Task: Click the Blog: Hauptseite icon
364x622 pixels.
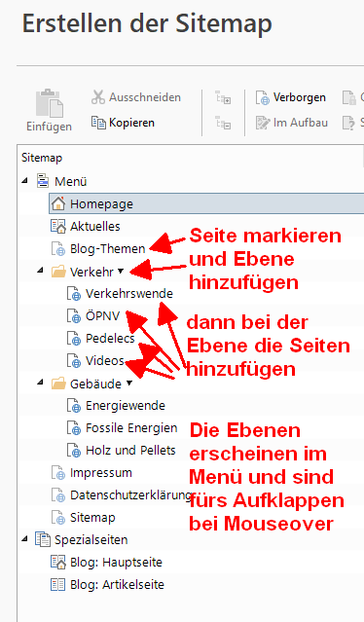Action: (x=57, y=562)
